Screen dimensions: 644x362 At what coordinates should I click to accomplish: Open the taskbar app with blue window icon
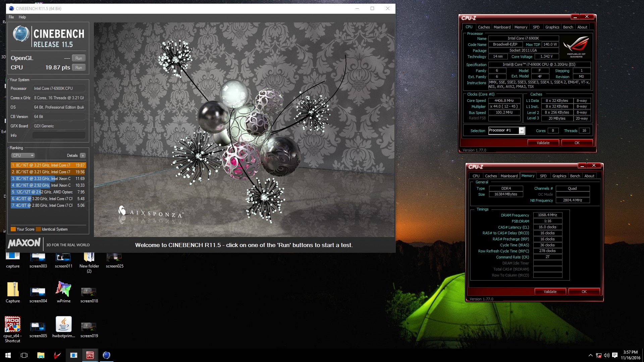click(73, 355)
